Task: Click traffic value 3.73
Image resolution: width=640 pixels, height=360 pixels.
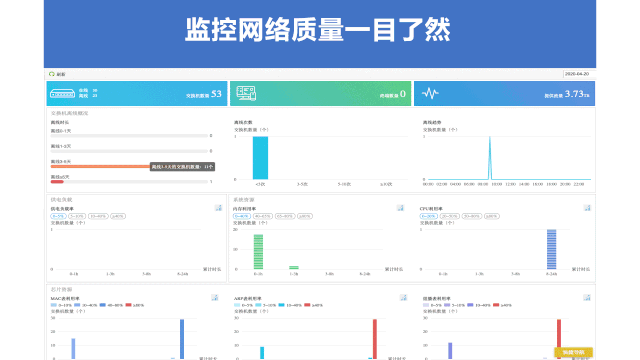Action: click(574, 94)
